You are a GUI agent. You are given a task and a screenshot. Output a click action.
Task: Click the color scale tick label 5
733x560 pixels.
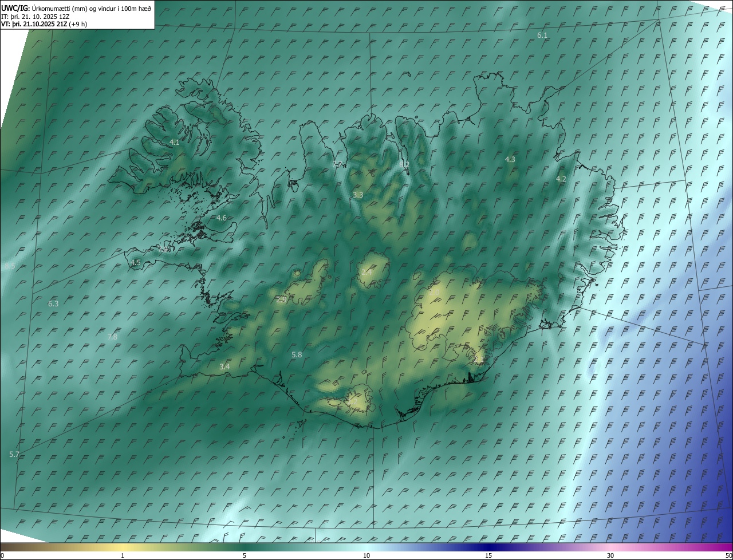[x=245, y=555]
